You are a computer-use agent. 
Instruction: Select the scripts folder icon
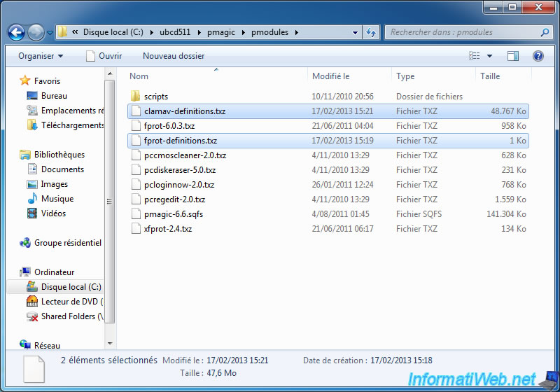(135, 96)
